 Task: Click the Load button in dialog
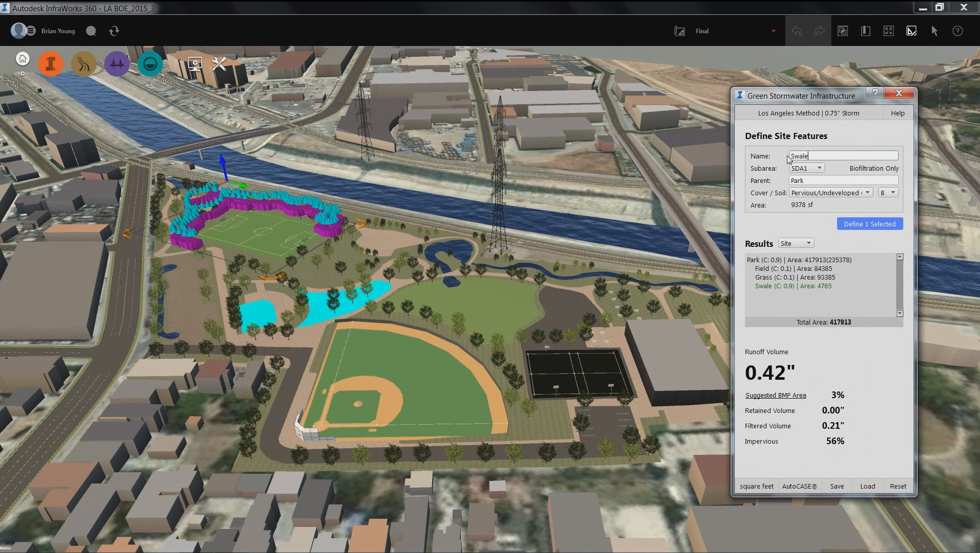(868, 486)
